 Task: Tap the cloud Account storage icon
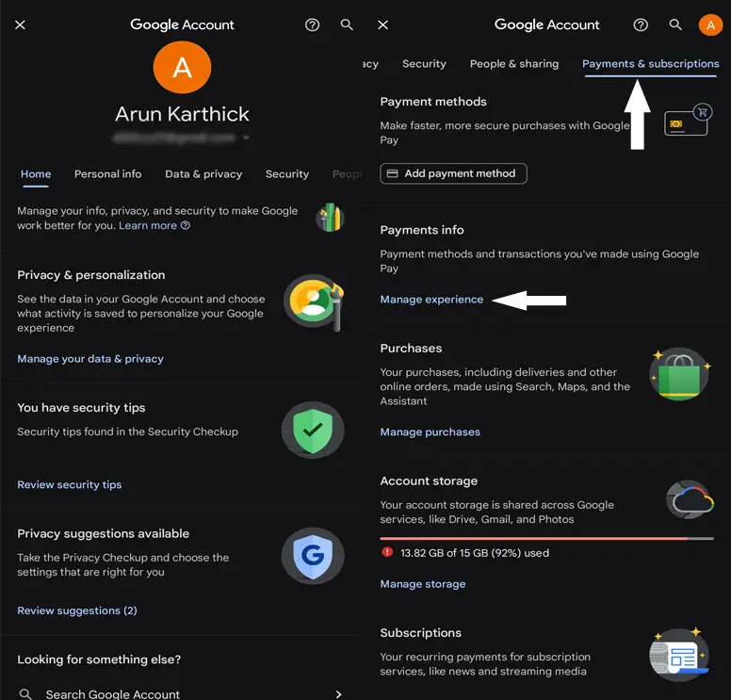pos(690,500)
